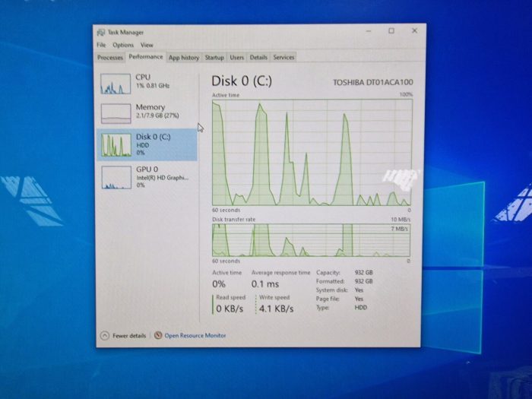Open the Startup tab
532x399 pixels.
[214, 57]
